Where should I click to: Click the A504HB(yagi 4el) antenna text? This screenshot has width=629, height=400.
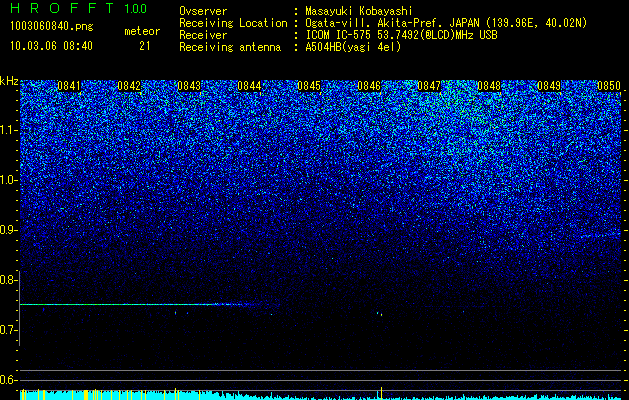tap(353, 47)
